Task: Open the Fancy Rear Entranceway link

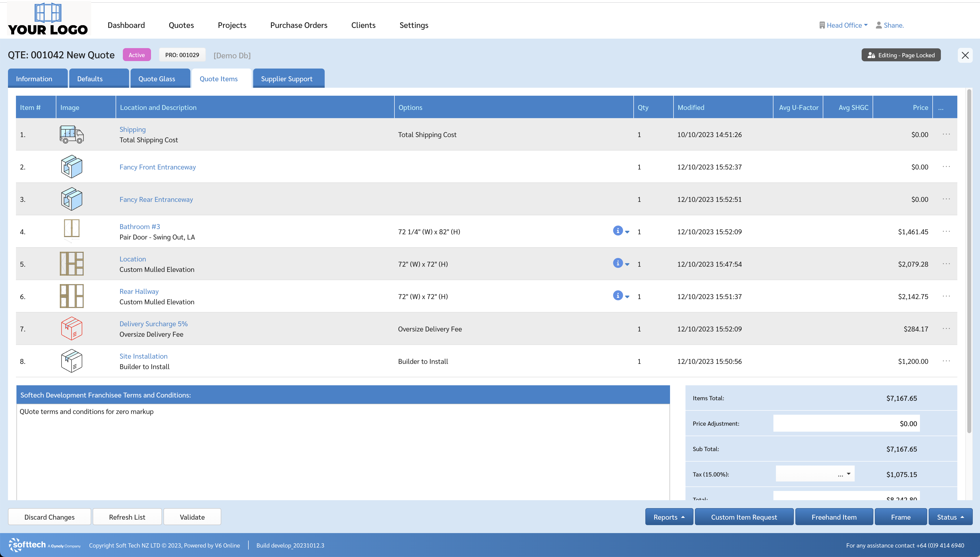Action: 156,199
